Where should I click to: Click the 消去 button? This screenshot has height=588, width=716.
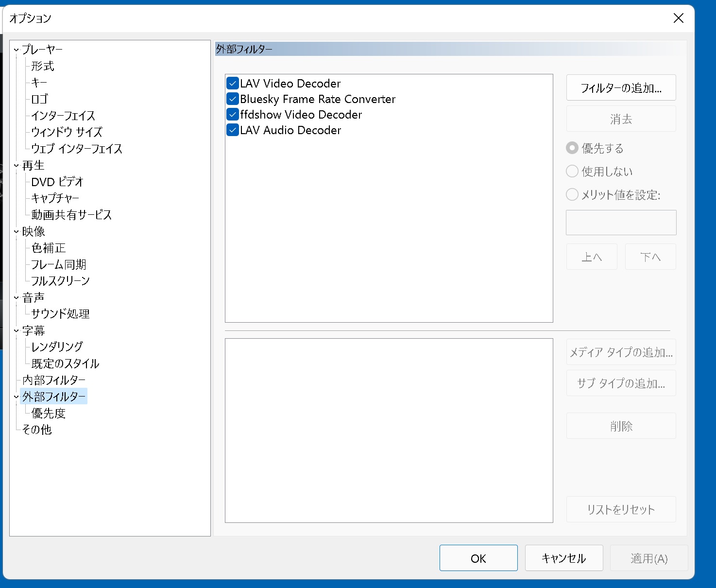(621, 119)
